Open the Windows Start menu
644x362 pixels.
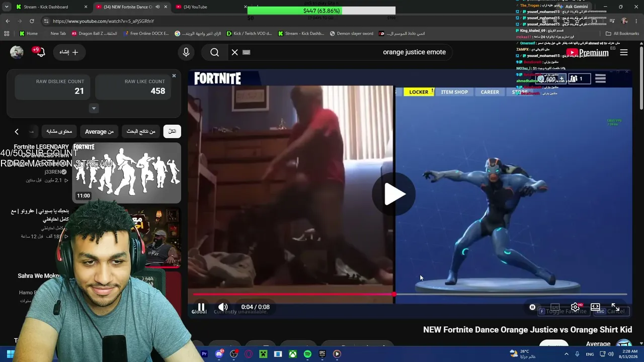point(10,354)
